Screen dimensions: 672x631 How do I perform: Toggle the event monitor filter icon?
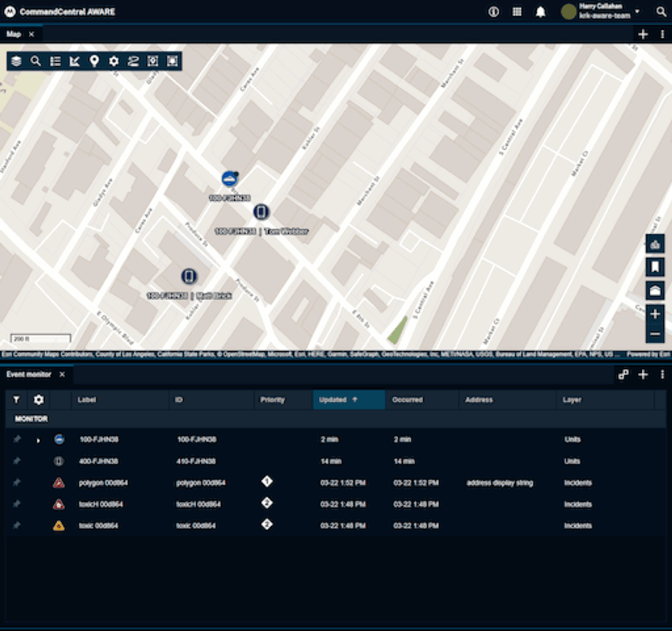click(16, 400)
